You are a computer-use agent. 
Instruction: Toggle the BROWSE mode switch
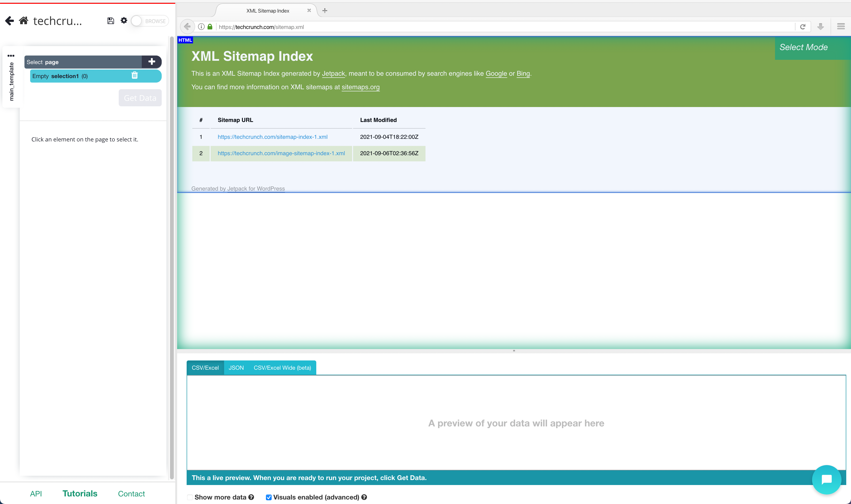(x=150, y=21)
